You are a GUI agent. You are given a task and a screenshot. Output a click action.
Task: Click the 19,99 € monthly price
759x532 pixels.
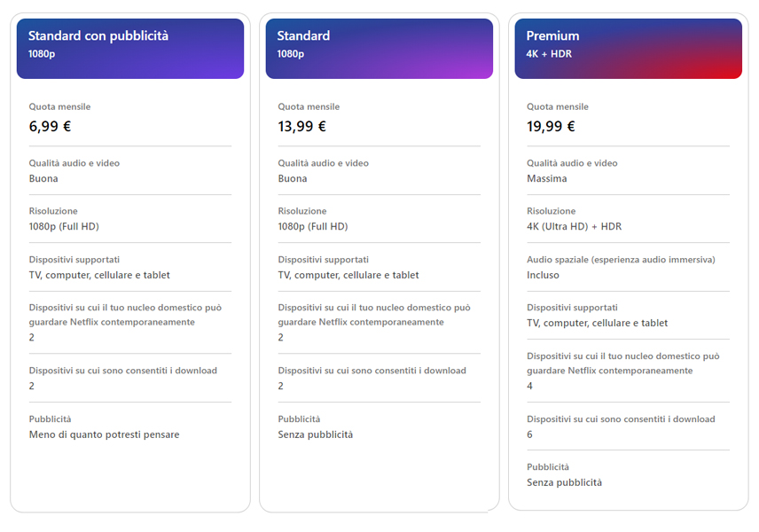click(x=552, y=126)
